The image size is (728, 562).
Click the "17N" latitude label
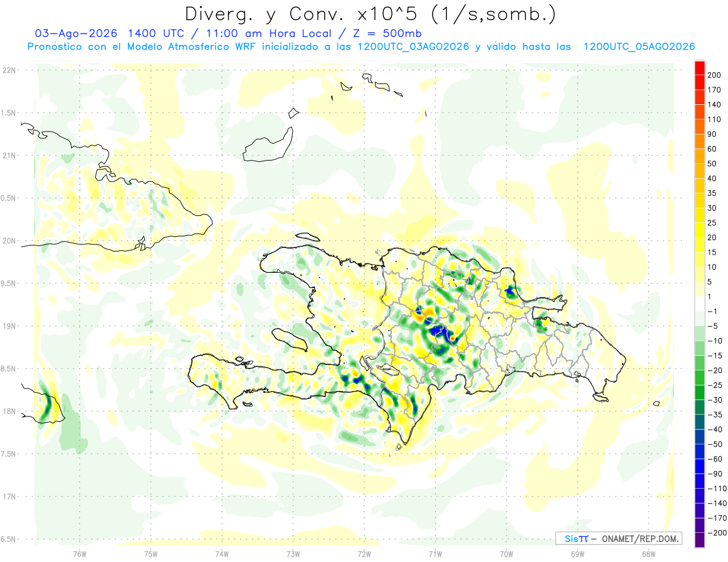(9, 497)
